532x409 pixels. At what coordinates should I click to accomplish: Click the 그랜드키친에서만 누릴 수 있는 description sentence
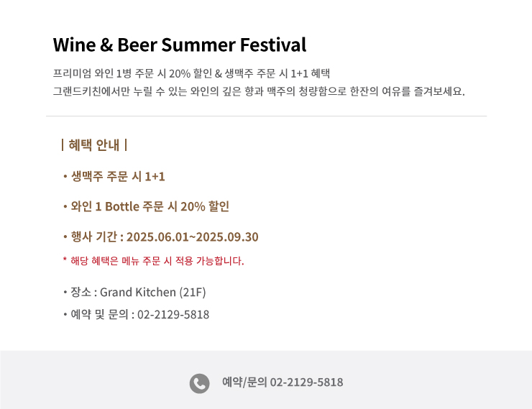point(259,91)
